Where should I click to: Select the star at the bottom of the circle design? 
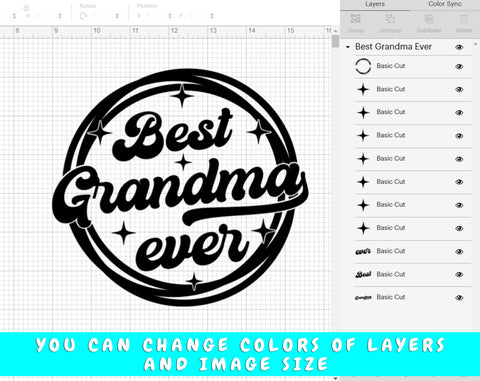pos(194,282)
